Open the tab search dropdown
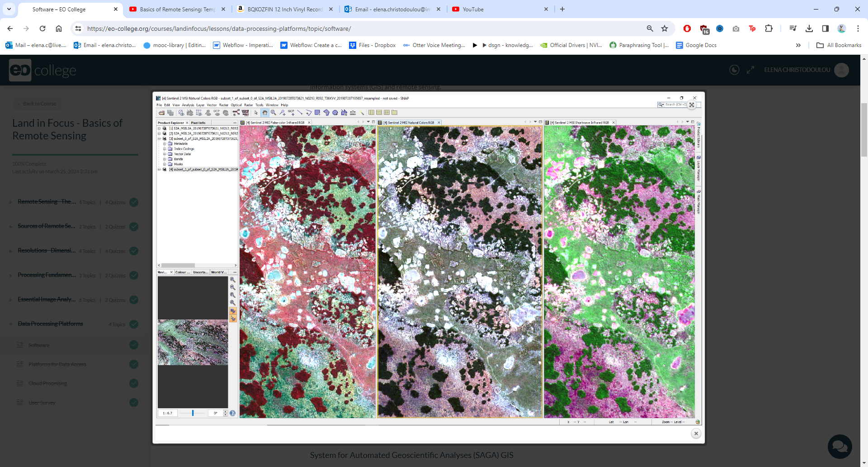868x467 pixels. (9, 9)
